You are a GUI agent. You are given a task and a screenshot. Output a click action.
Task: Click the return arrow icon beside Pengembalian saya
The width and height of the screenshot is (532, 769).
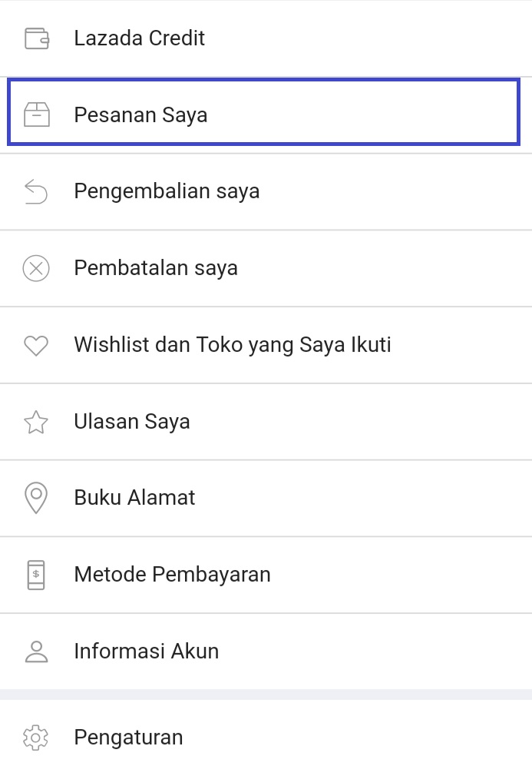[x=37, y=191]
